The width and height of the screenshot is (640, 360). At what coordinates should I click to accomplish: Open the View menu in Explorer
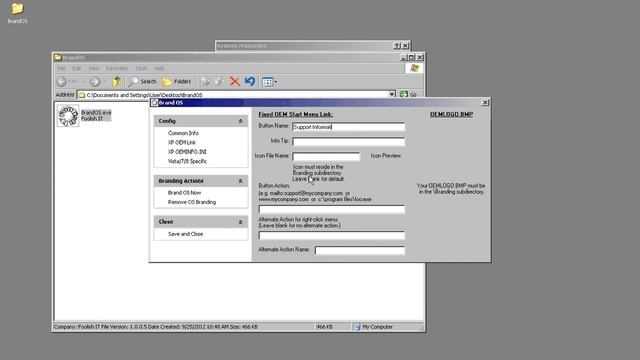coord(94,68)
